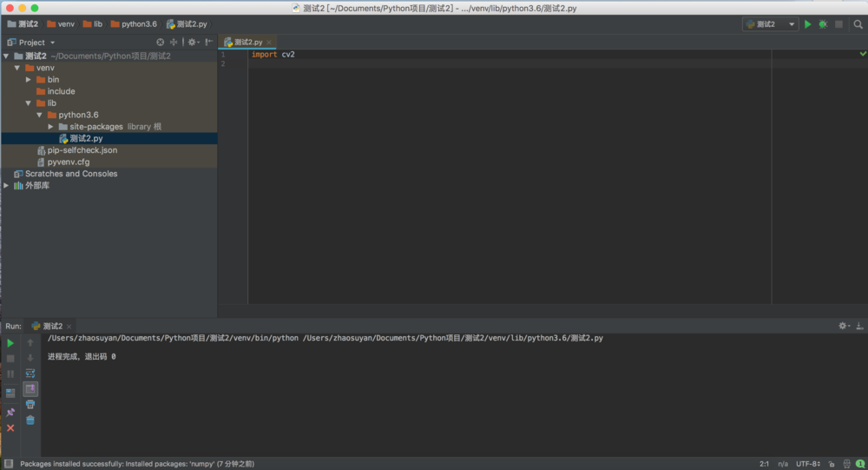Open Run panel gear settings
Screen dimensions: 868x470
tap(843, 326)
